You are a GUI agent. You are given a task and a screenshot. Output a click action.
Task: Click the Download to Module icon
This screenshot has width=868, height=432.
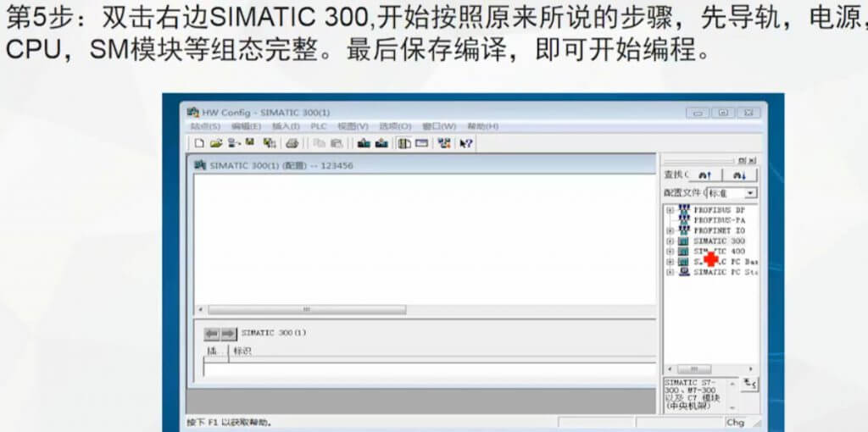tap(364, 144)
